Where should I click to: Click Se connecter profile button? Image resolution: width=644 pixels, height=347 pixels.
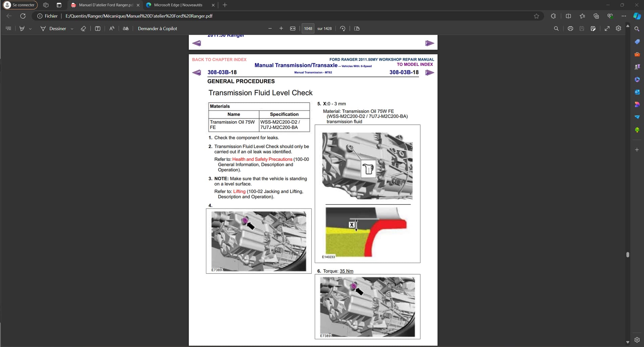pyautogui.click(x=20, y=5)
